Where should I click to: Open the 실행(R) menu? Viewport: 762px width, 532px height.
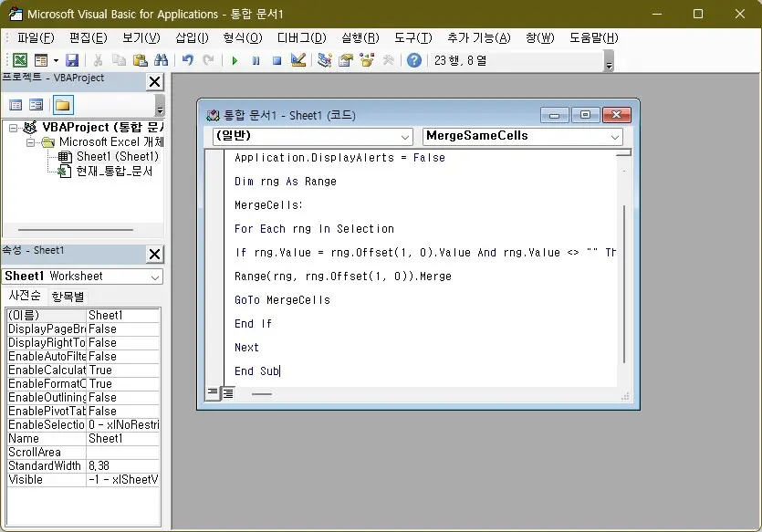360,38
